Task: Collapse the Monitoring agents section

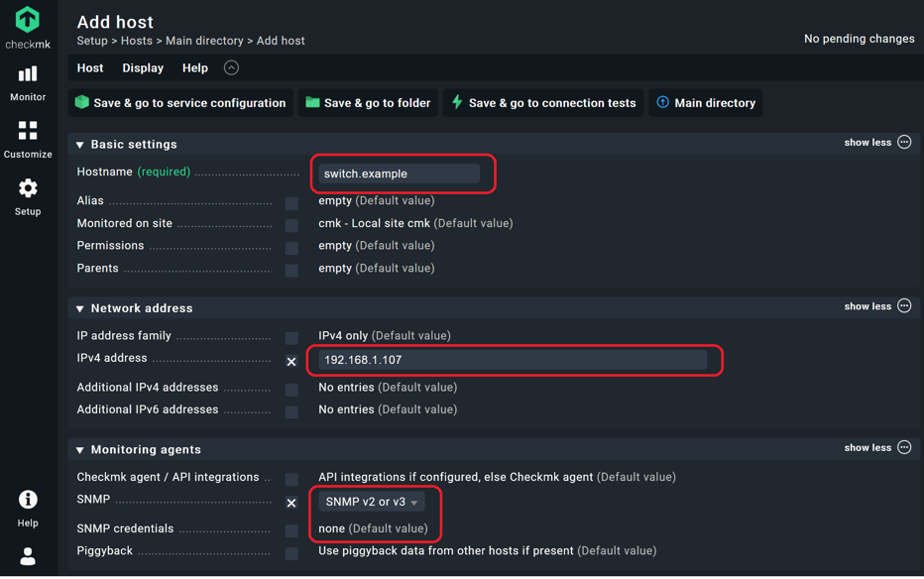Action: [80, 450]
